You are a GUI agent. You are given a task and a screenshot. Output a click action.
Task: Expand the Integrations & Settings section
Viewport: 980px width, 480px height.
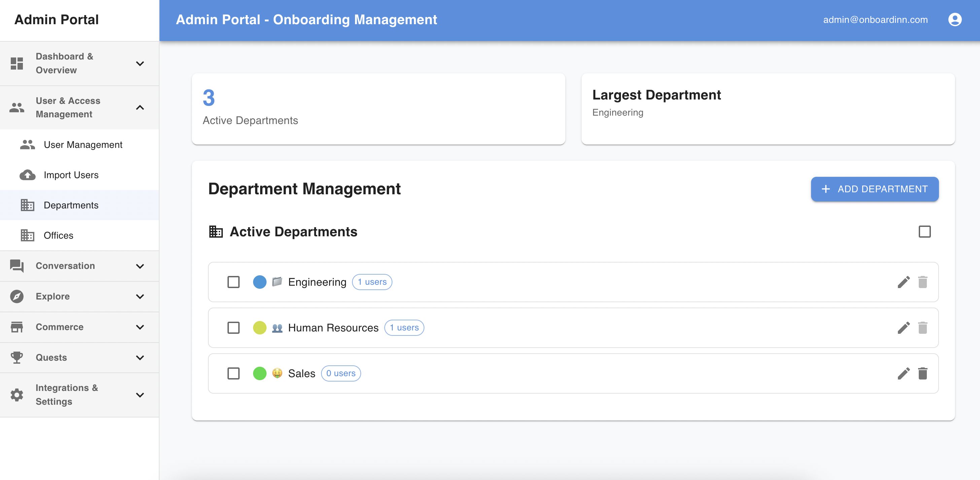tap(140, 395)
